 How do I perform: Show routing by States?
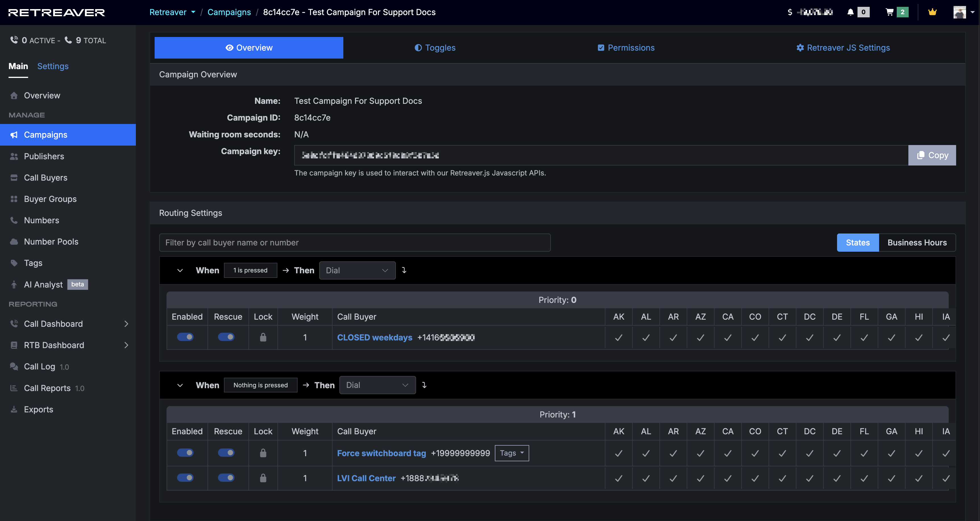858,242
